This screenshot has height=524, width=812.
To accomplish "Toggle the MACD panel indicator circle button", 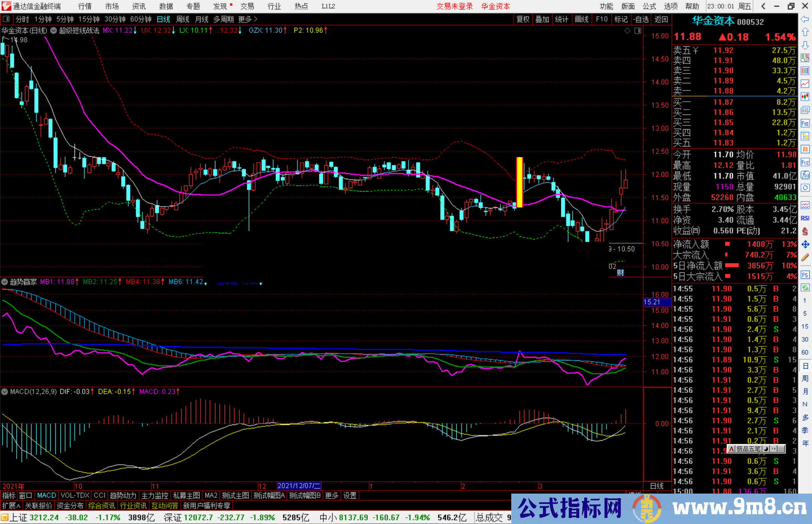I will point(5,391).
